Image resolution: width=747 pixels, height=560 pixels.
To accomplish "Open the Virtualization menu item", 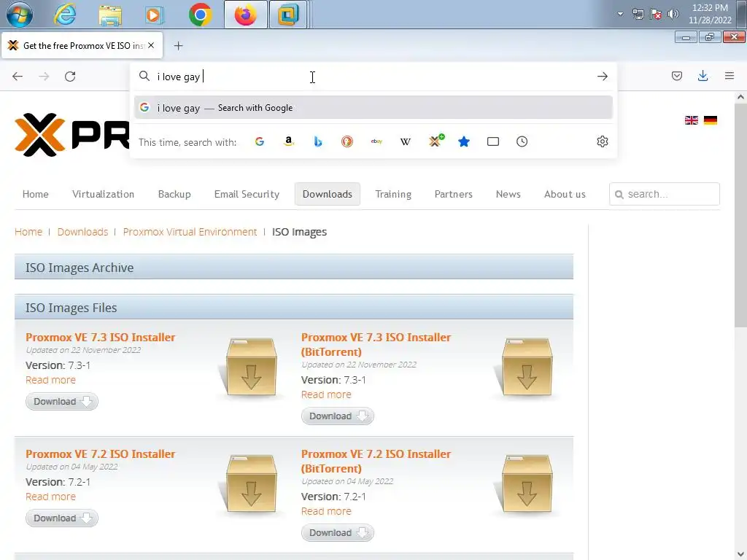I will pos(104,194).
